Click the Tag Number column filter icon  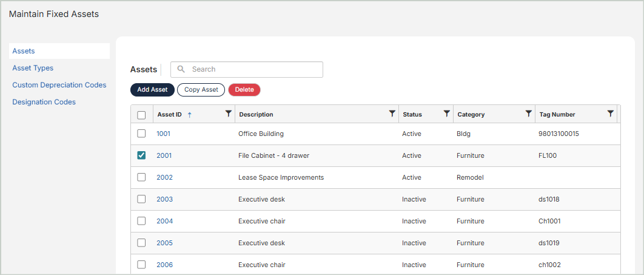tap(610, 114)
